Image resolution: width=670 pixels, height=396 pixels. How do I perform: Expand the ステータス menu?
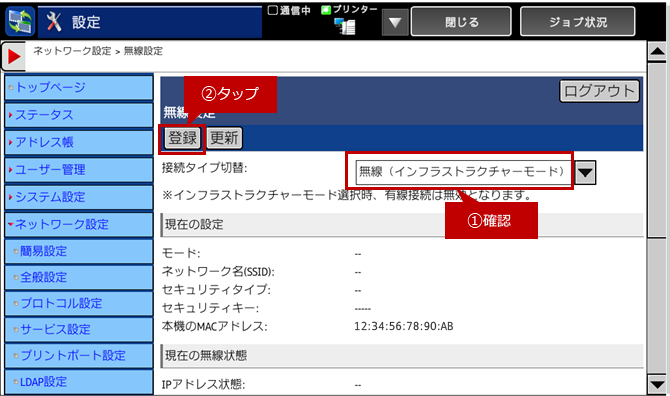pyautogui.click(x=79, y=115)
